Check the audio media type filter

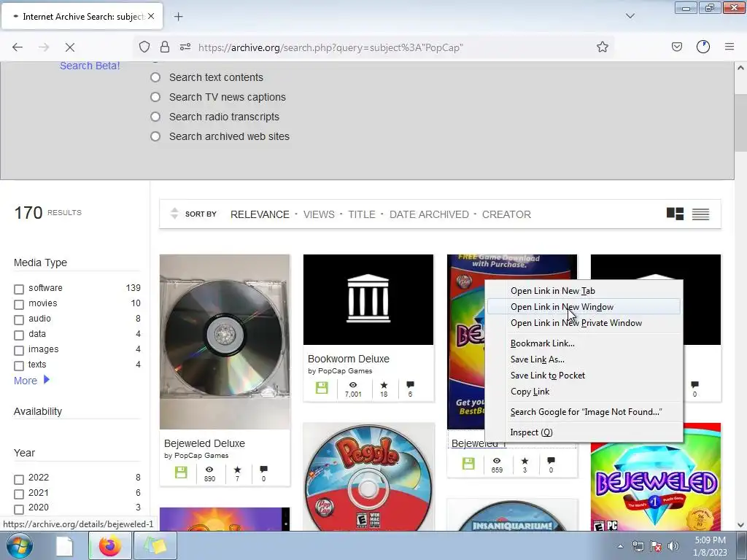click(19, 319)
